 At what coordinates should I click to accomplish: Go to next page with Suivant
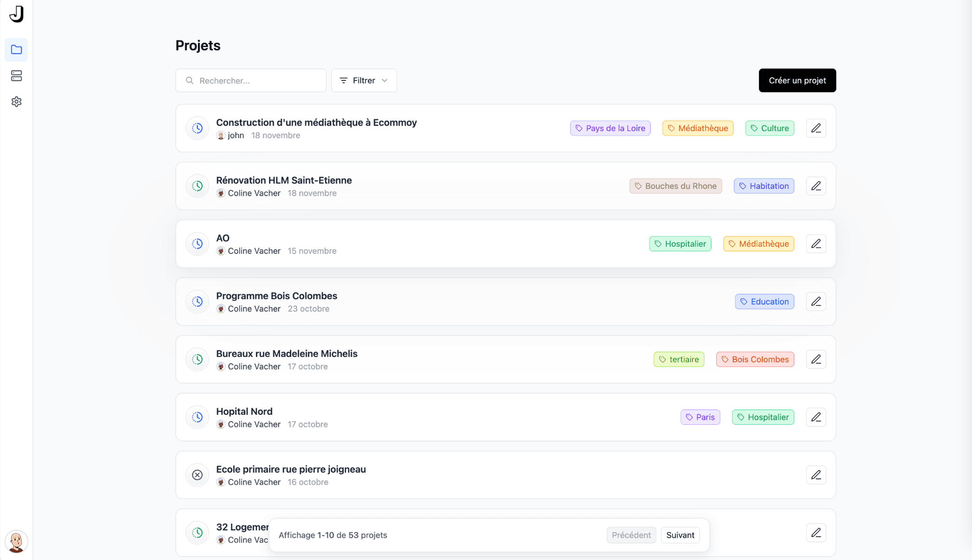680,535
